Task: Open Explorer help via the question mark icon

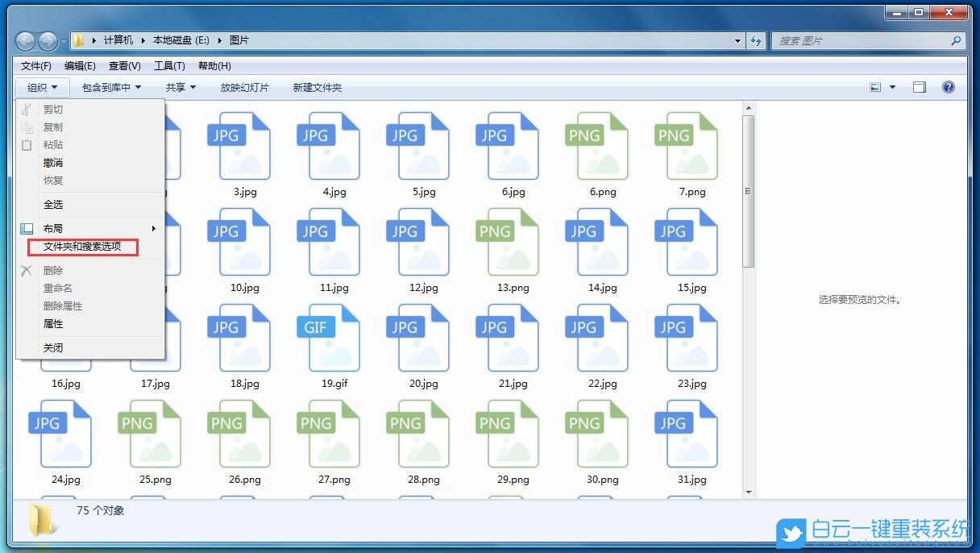Action: pyautogui.click(x=949, y=86)
